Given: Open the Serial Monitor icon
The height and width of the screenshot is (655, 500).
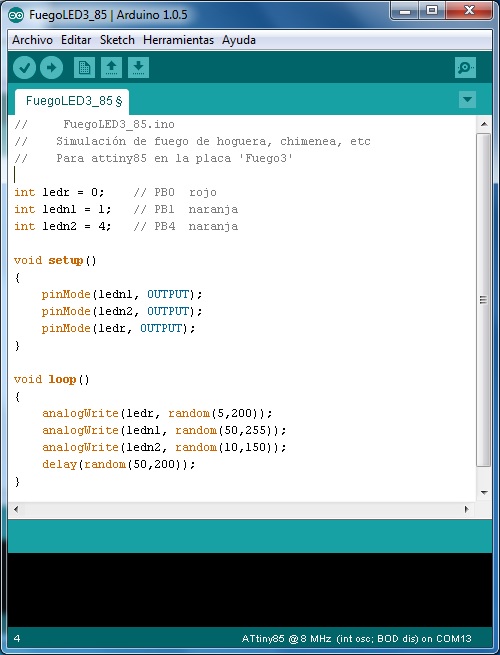Looking at the screenshot, I should (x=465, y=68).
